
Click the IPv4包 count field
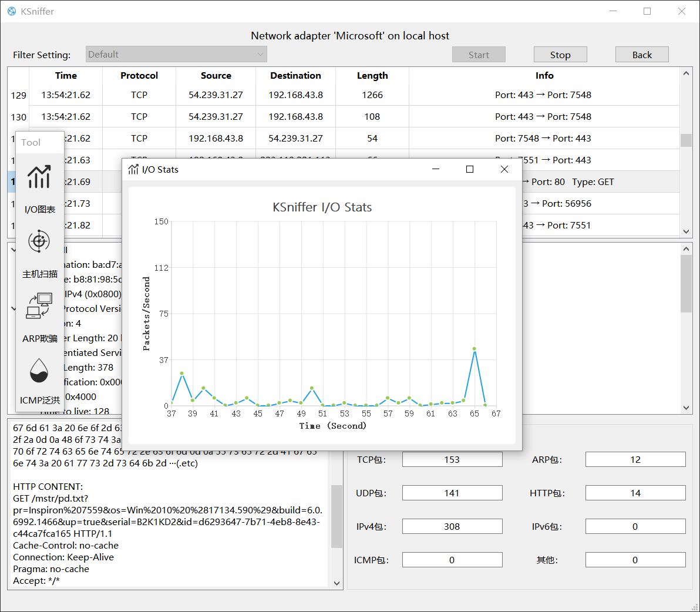pos(452,526)
